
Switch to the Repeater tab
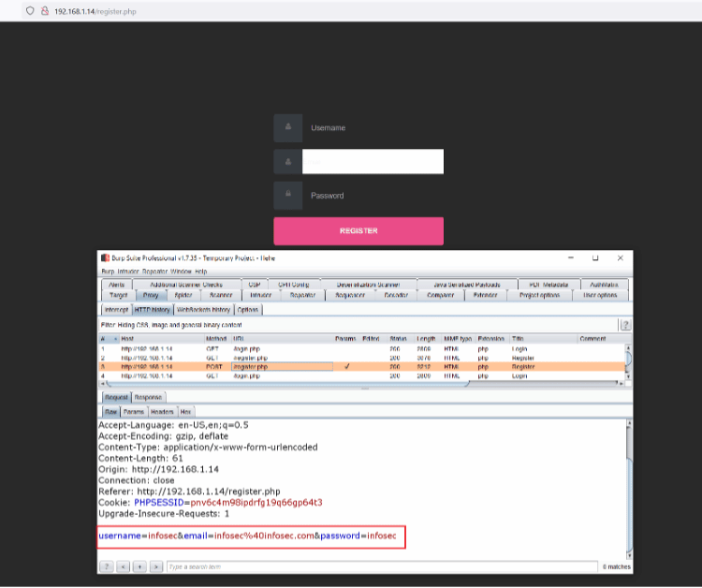(302, 295)
